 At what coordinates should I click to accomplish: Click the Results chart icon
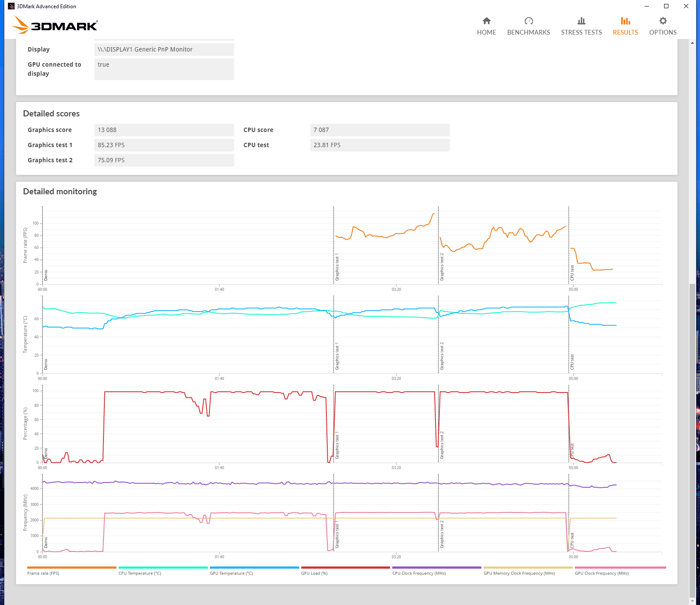tap(626, 21)
